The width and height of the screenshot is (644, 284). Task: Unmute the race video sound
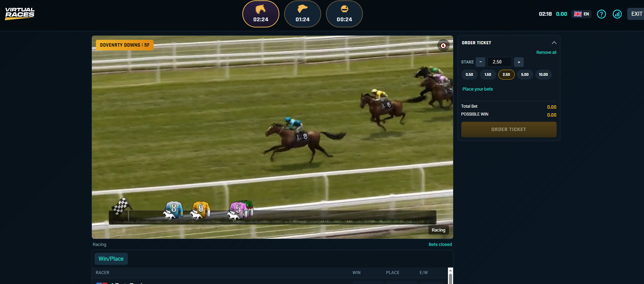443,46
